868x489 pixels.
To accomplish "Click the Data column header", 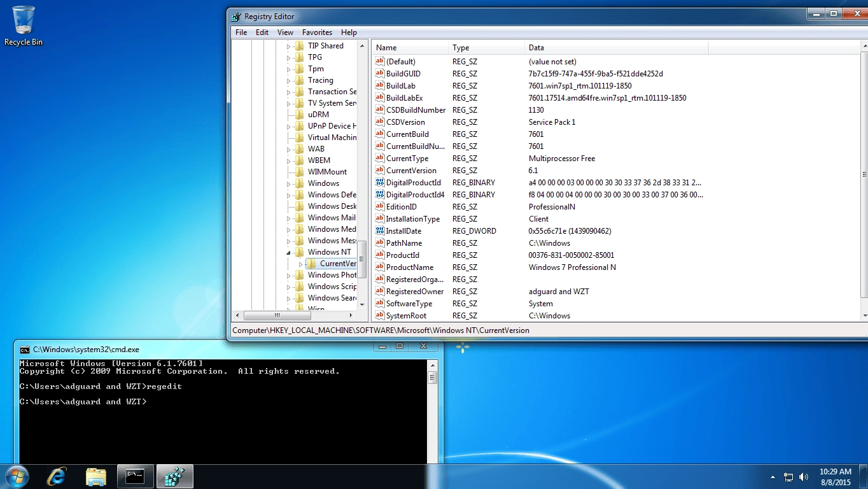I will coord(617,48).
